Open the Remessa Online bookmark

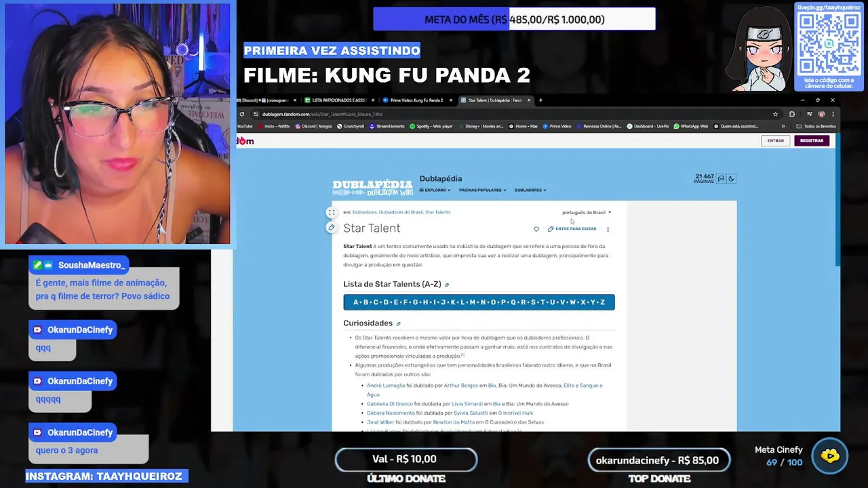point(599,126)
